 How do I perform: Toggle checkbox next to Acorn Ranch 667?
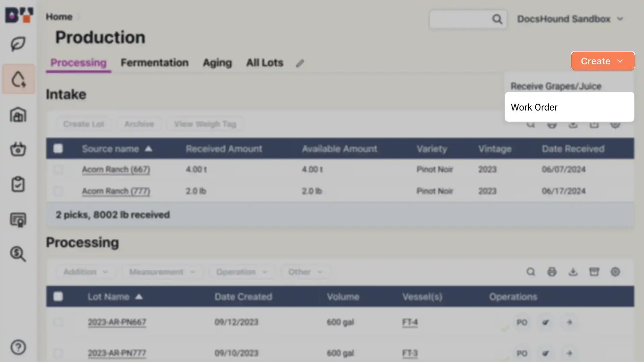[58, 169]
